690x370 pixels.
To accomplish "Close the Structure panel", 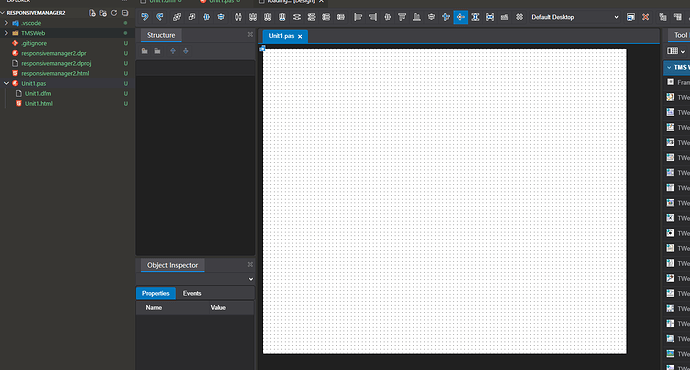I will (x=250, y=34).
